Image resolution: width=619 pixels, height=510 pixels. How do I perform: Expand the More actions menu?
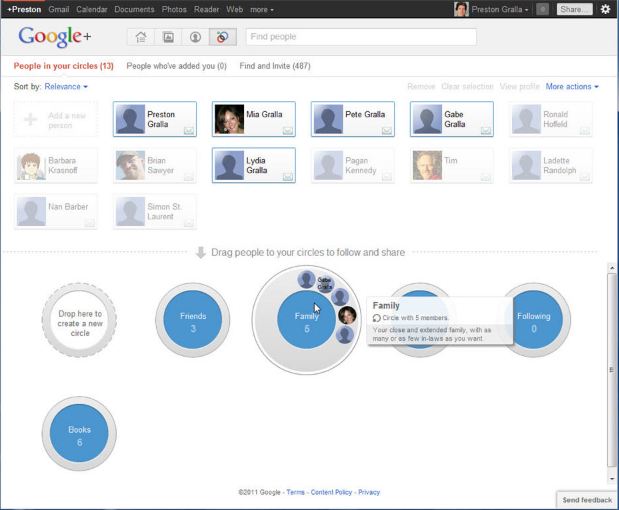pyautogui.click(x=572, y=87)
